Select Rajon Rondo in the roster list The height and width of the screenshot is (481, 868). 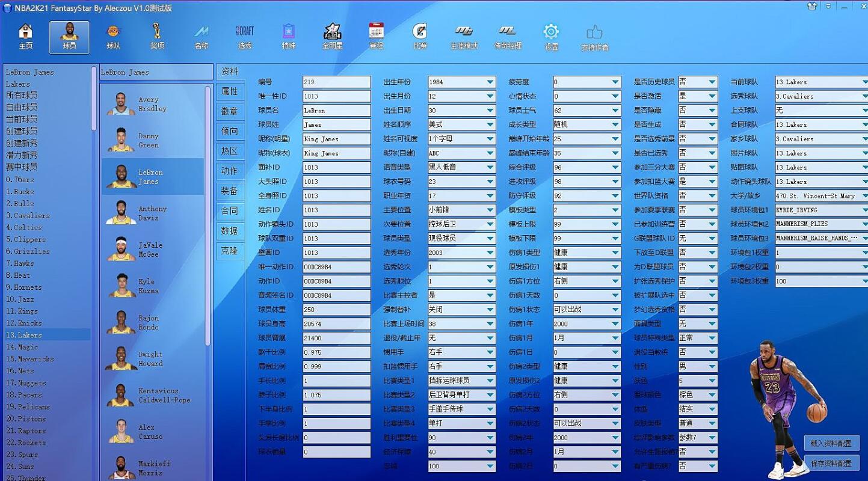point(153,322)
